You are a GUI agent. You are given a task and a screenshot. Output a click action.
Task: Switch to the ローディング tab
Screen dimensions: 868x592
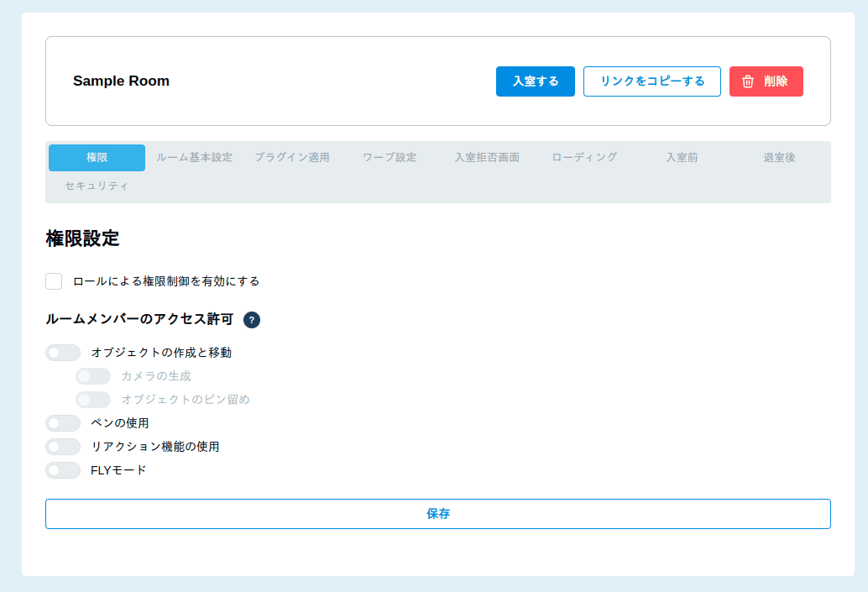point(583,157)
